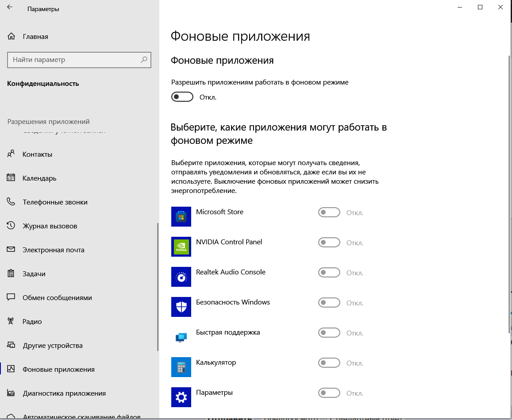Select the Журнал вызовов history icon
512x420 pixels.
click(x=11, y=225)
